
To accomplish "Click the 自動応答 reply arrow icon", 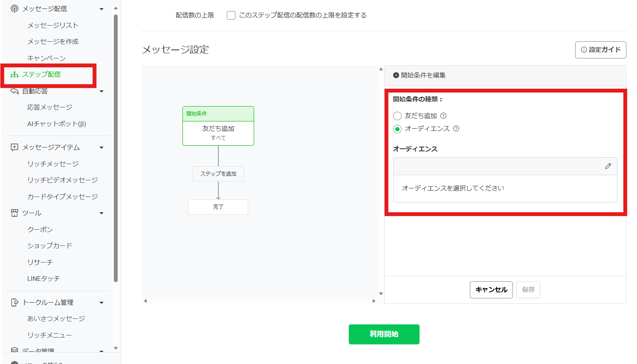I will click(x=14, y=91).
